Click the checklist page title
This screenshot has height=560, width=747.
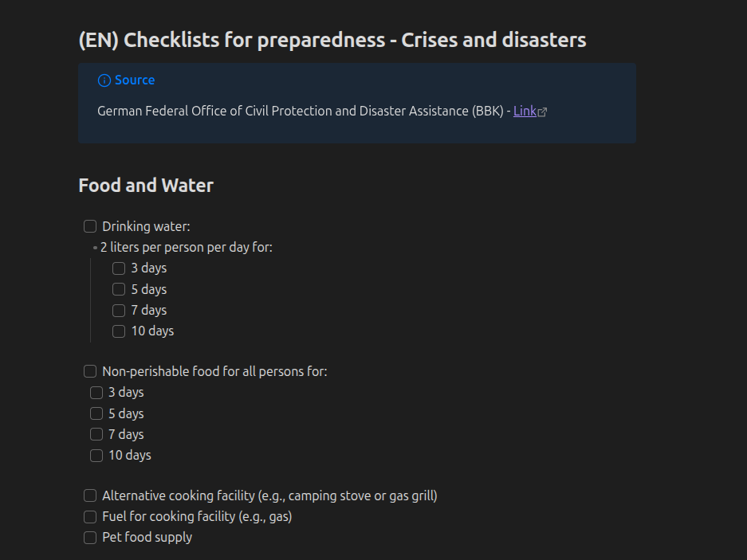(x=332, y=40)
